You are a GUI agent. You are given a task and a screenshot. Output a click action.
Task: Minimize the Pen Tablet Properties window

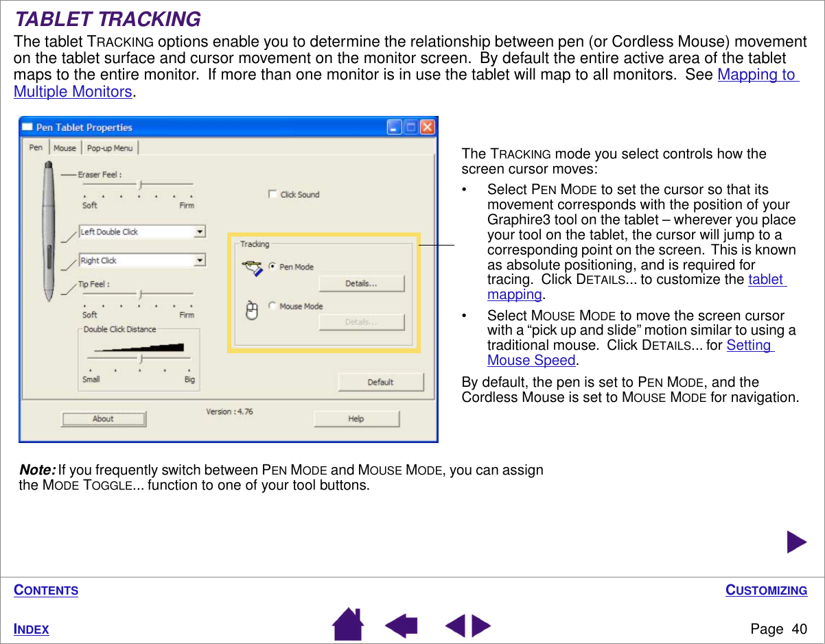pyautogui.click(x=394, y=128)
